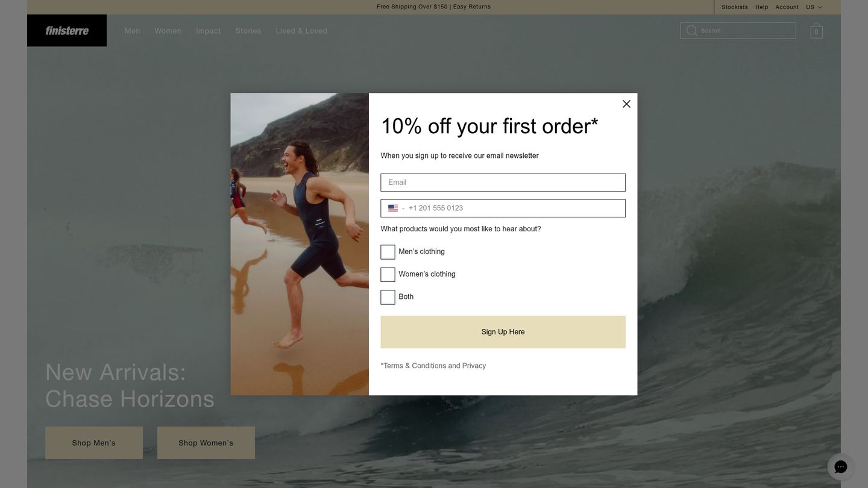The height and width of the screenshot is (488, 868).
Task: Open Terms & Conditions and Privacy link
Action: [433, 365]
